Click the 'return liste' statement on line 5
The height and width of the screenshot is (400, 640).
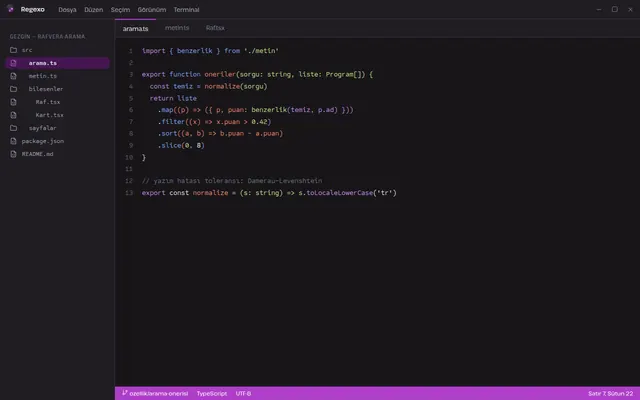[173, 98]
